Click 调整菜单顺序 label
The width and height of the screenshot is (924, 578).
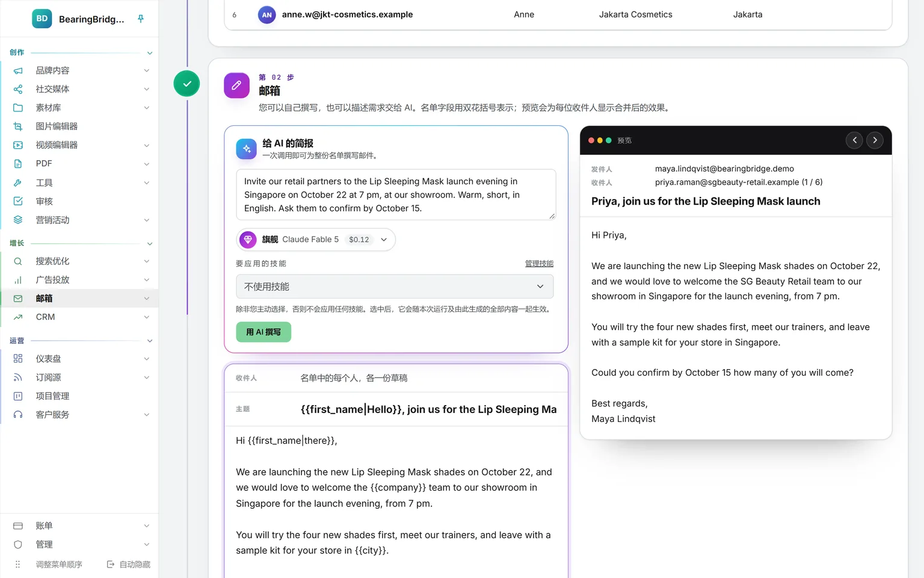coord(59,564)
